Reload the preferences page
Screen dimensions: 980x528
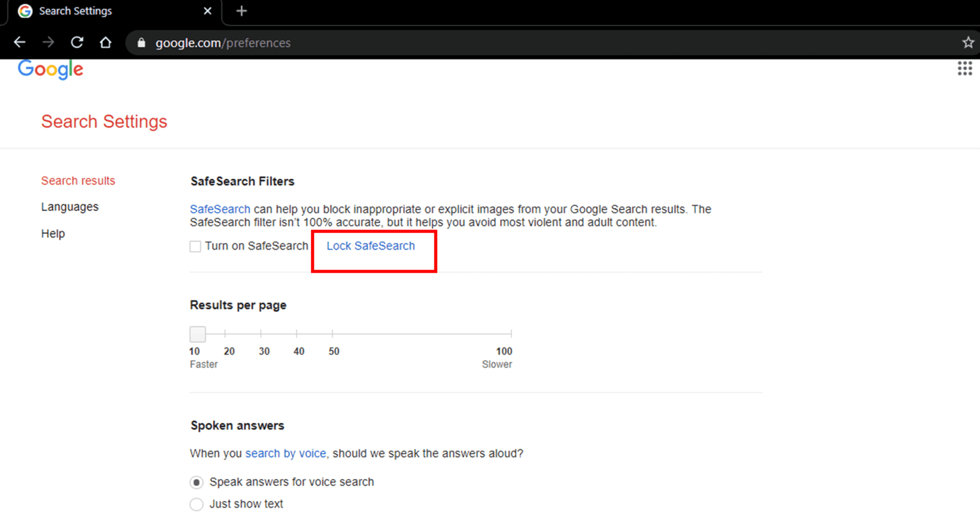(x=77, y=43)
